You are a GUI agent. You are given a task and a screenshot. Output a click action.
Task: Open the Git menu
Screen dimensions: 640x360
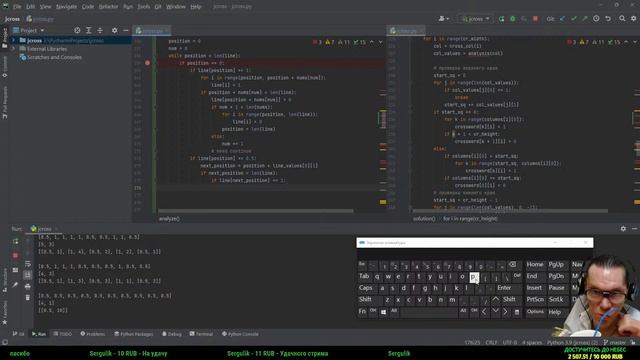tap(158, 7)
